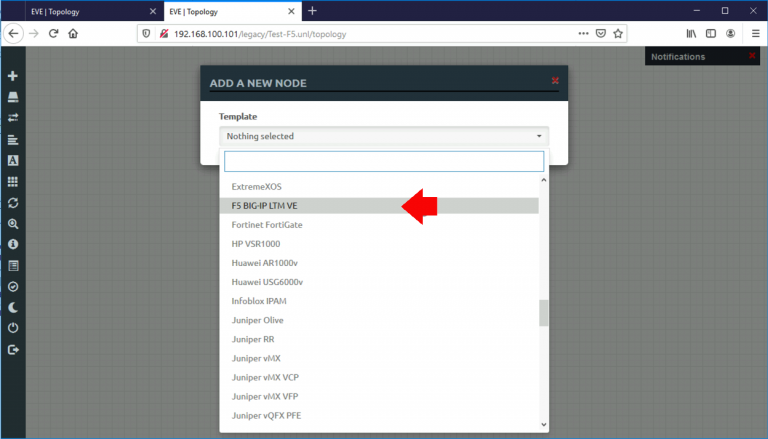Click the tracking protection shield icon

tap(146, 34)
